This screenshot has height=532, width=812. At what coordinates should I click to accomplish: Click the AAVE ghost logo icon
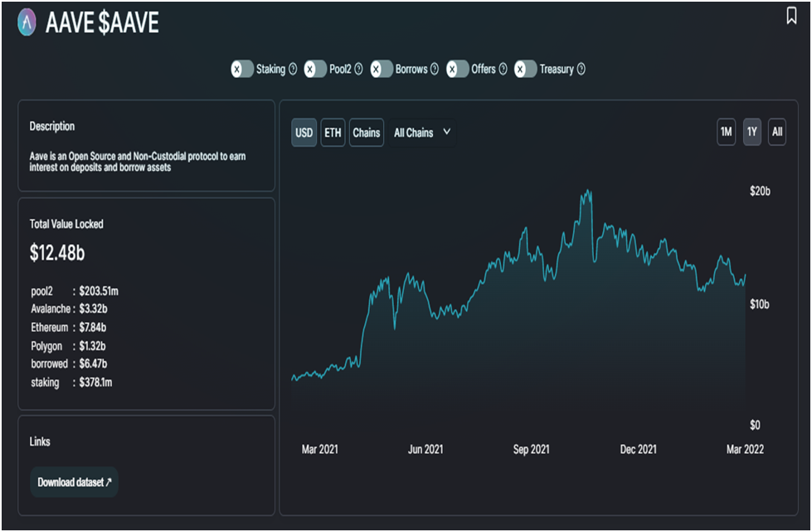pos(27,23)
